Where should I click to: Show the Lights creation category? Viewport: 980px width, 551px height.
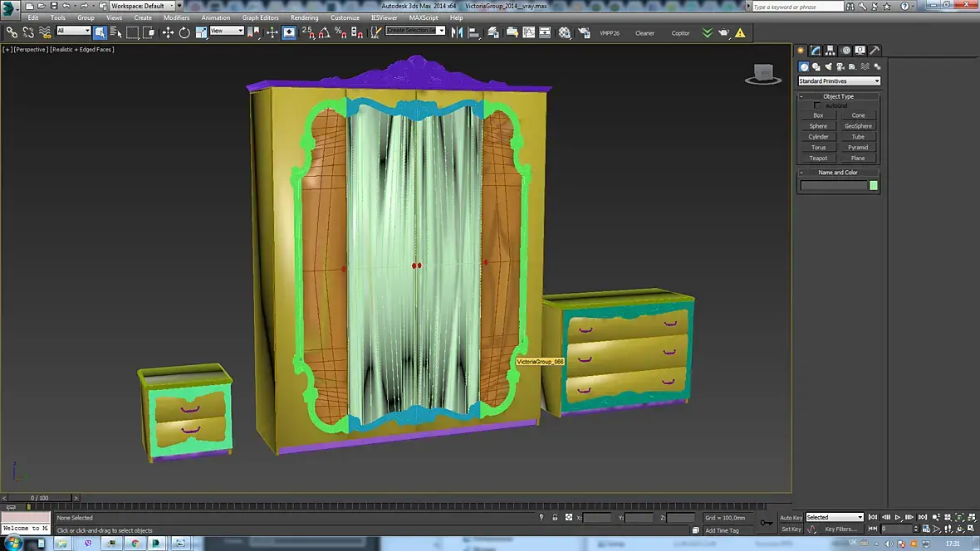click(828, 66)
